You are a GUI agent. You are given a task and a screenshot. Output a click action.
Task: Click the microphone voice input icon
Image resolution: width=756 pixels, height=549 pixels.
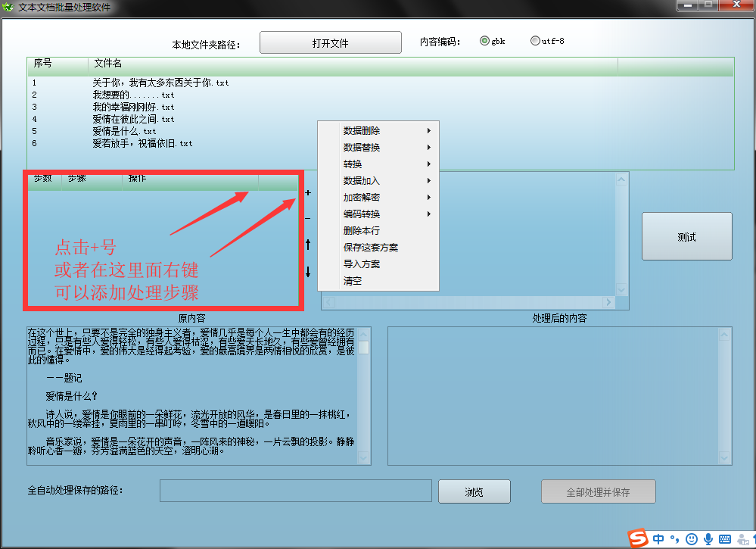[708, 539]
